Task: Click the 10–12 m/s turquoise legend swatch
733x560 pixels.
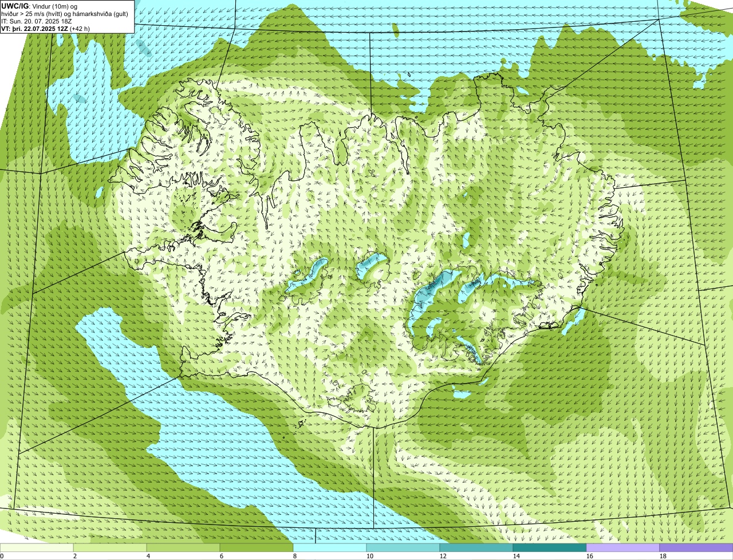Action: tap(403, 547)
